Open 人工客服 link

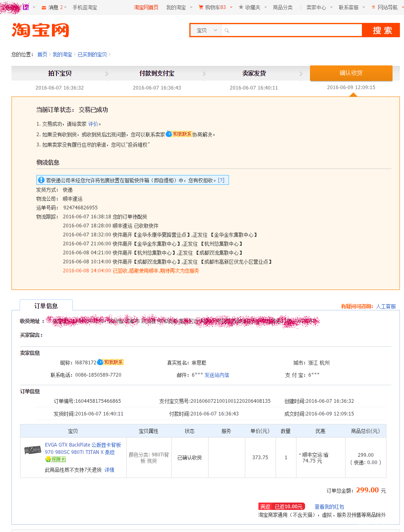[x=386, y=306]
